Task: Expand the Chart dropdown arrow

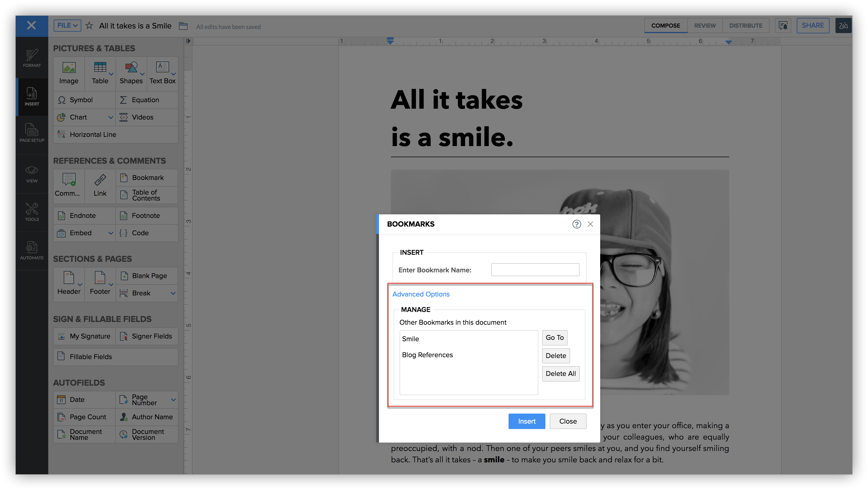Action: [111, 117]
